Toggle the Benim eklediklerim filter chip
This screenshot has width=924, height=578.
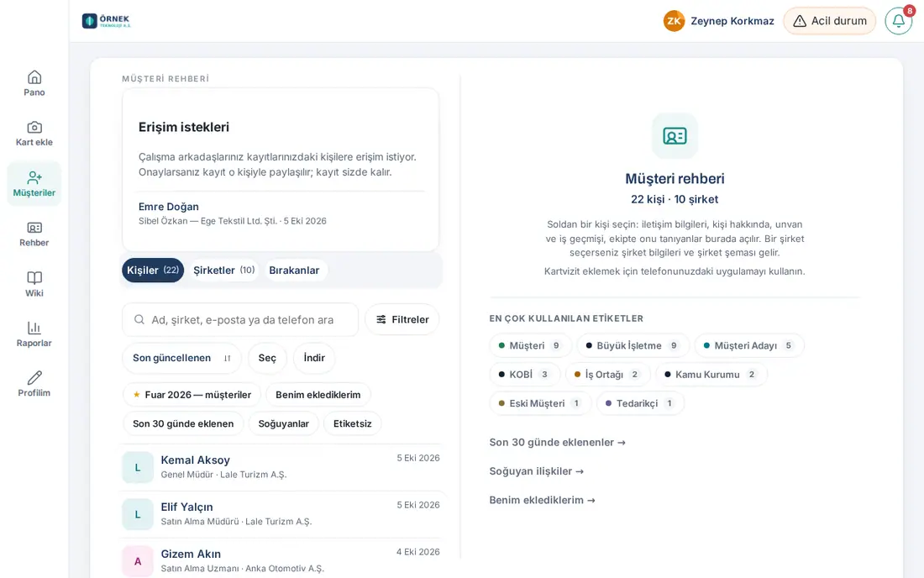(x=318, y=395)
